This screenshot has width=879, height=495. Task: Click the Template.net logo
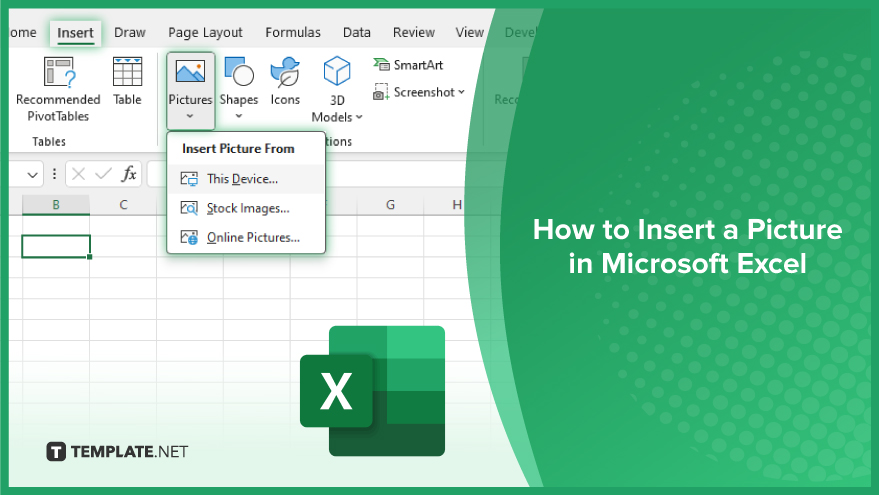point(117,451)
